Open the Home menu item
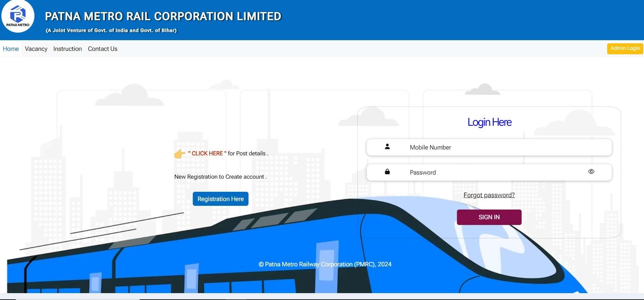644x300 pixels. [x=11, y=49]
